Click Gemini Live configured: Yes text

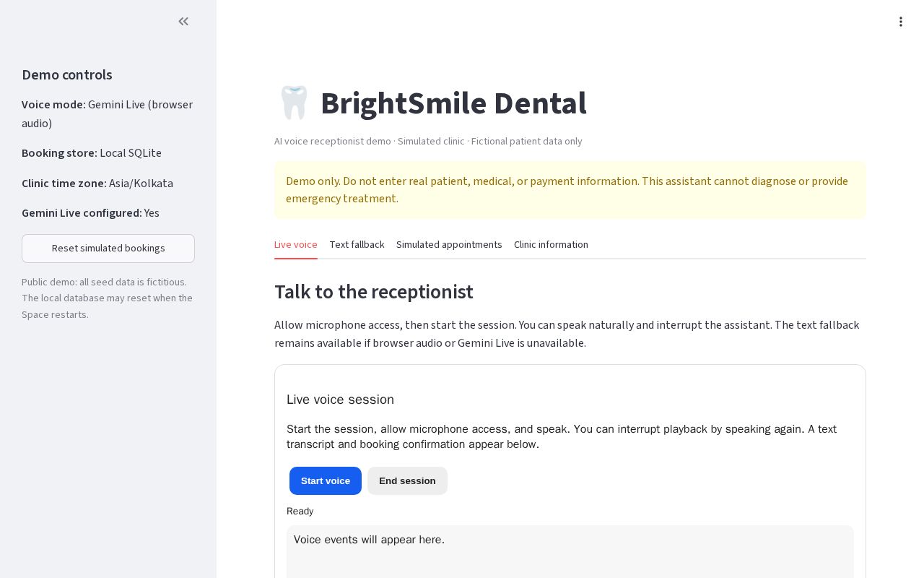click(90, 213)
